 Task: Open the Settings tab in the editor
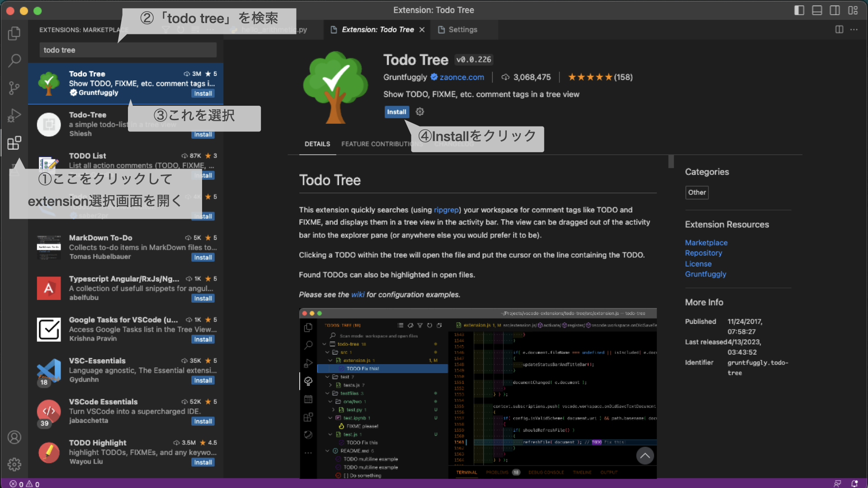point(463,29)
